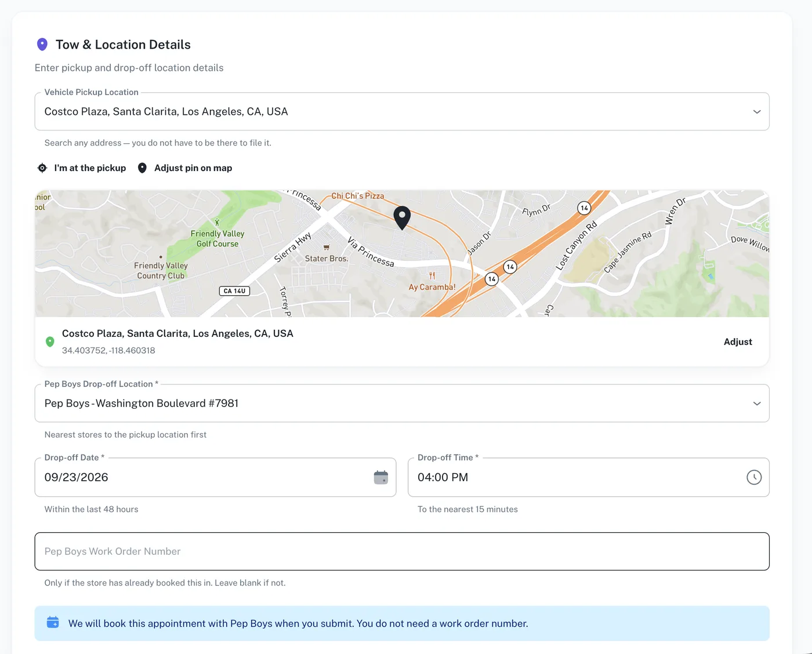Image resolution: width=812 pixels, height=654 pixels.
Task: Click the CA 14U highway shield on map
Action: tap(234, 291)
